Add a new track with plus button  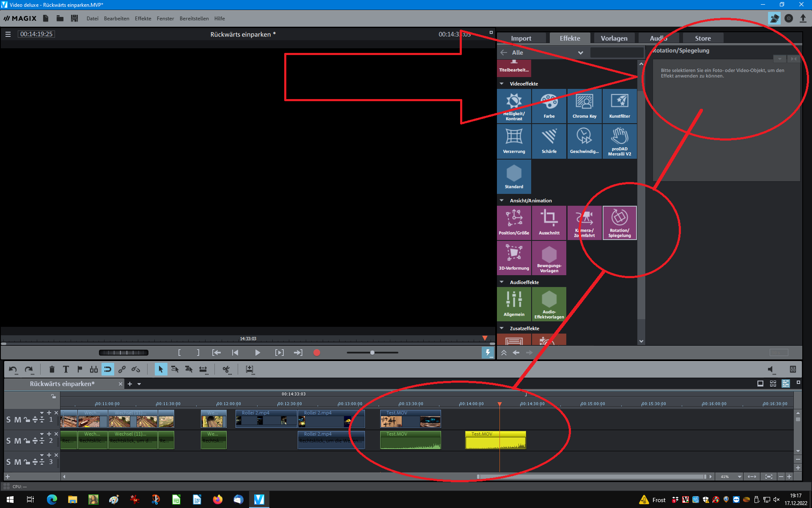8,477
